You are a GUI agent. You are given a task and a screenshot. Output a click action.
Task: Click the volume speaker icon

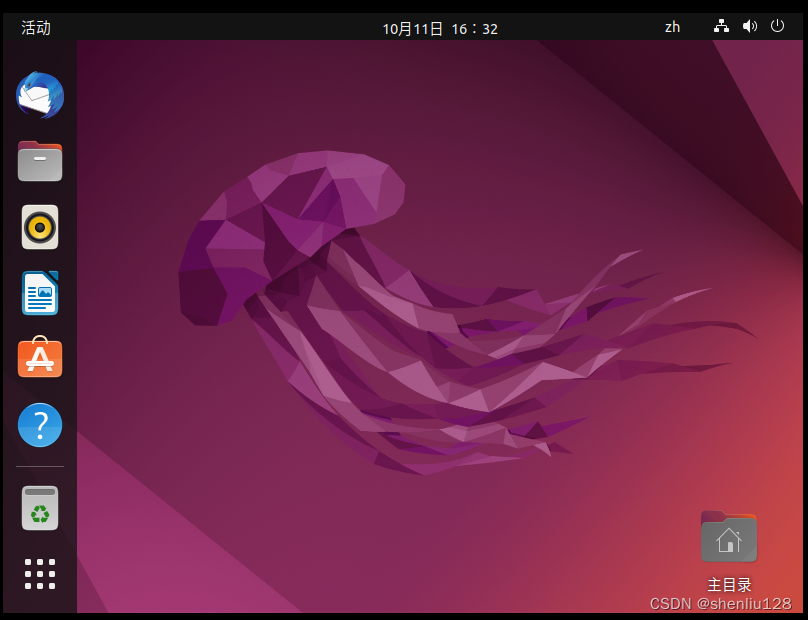click(750, 26)
